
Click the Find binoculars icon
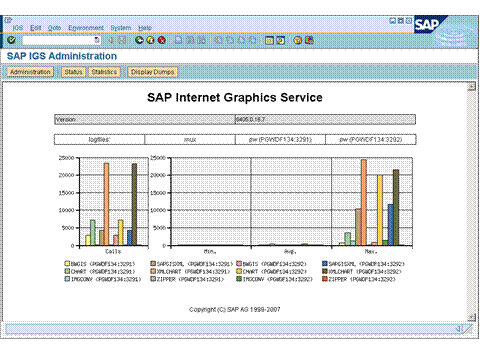click(x=190, y=40)
